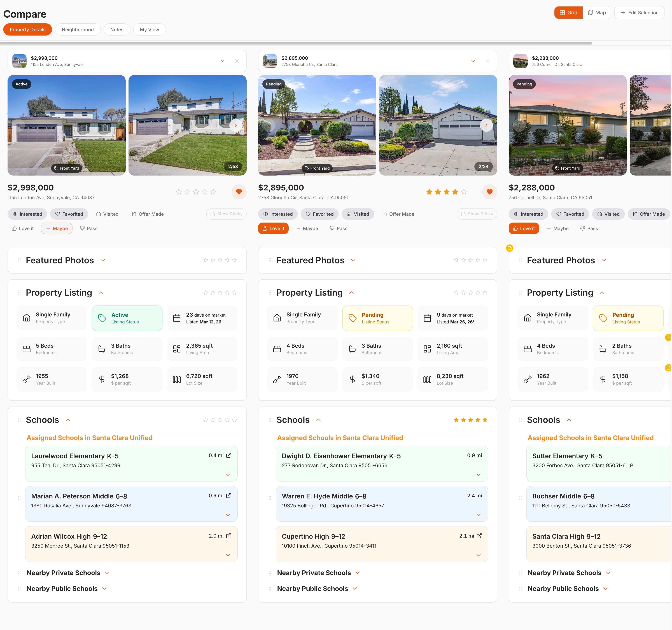Favorite 1155 London Ave with the heart icon
Screen dimensions: 672x630
(x=239, y=192)
